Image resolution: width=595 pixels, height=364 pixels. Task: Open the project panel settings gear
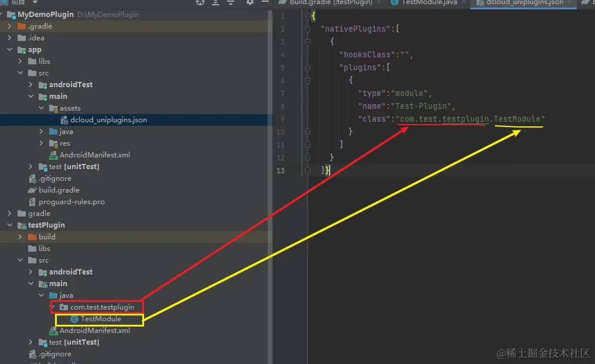[x=249, y=2]
